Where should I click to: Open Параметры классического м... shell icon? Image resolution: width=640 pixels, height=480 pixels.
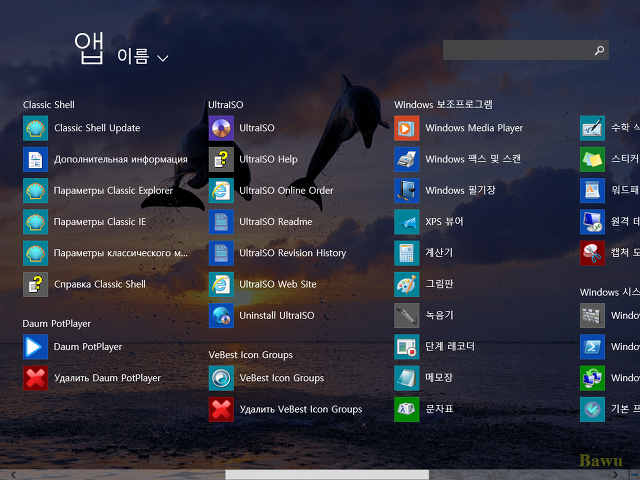[x=36, y=253]
